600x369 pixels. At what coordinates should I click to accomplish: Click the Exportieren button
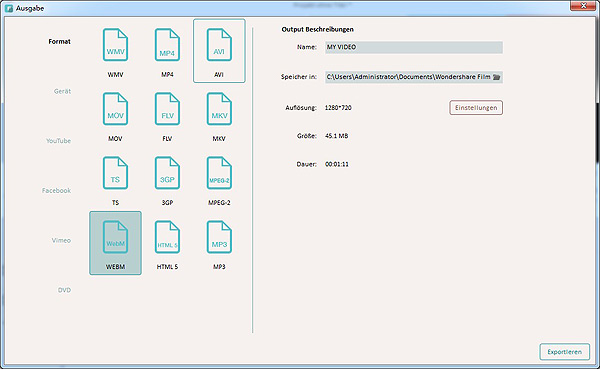[564, 352]
